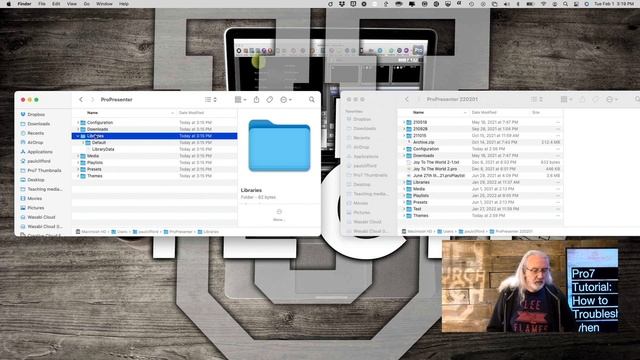Click the Wi-Fi icon in the menu bar
This screenshot has width=640, height=360.
point(544,4)
